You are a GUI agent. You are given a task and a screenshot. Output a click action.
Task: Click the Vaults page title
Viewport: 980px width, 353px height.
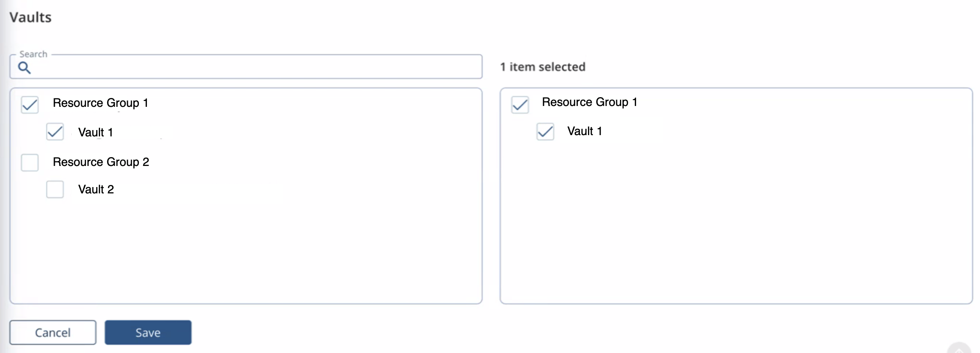point(31,17)
